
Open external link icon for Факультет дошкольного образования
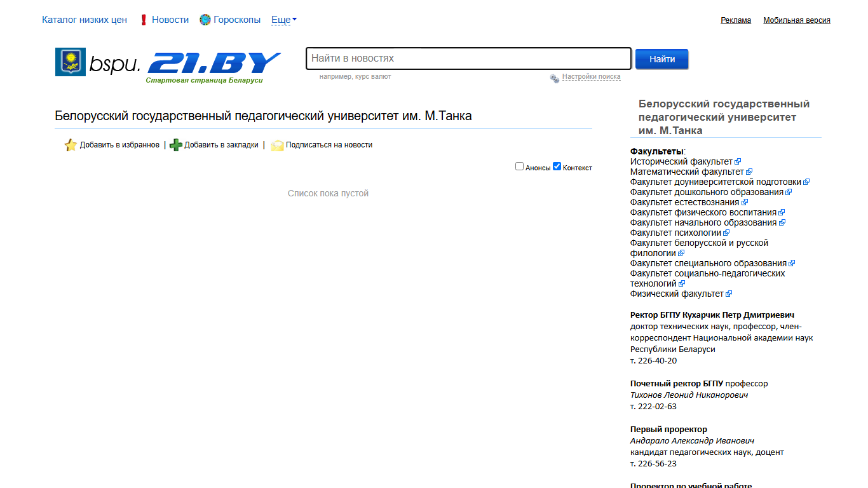789,192
